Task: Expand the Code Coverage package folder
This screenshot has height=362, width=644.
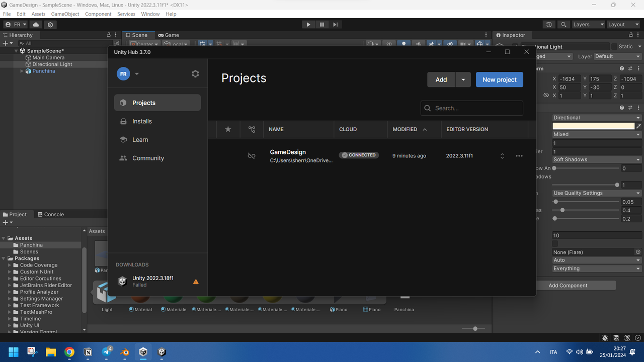Action: tap(10, 265)
